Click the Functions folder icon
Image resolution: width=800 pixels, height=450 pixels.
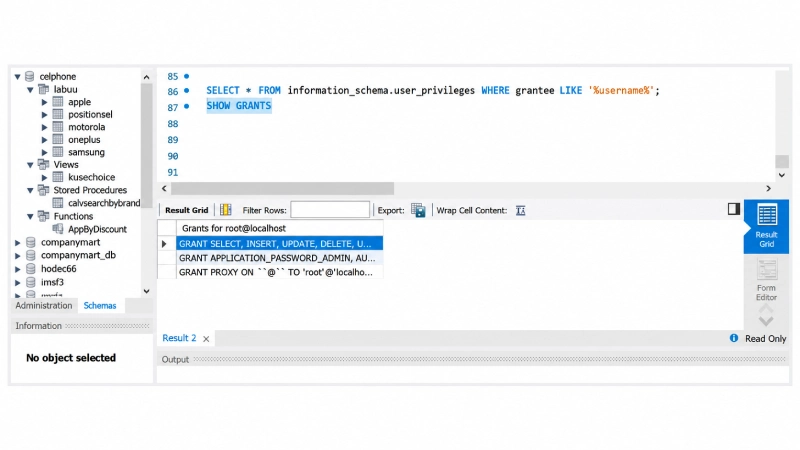click(44, 216)
